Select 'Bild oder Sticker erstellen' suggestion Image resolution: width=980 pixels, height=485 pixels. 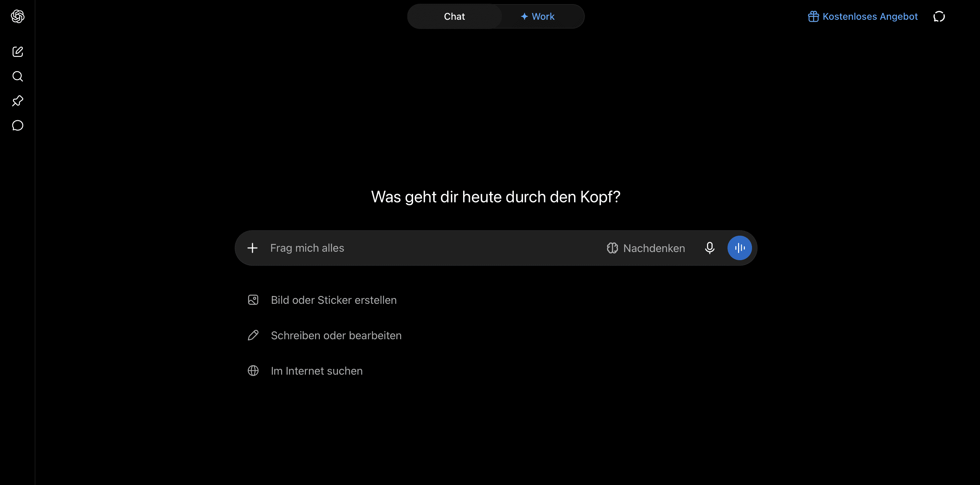[x=322, y=300]
